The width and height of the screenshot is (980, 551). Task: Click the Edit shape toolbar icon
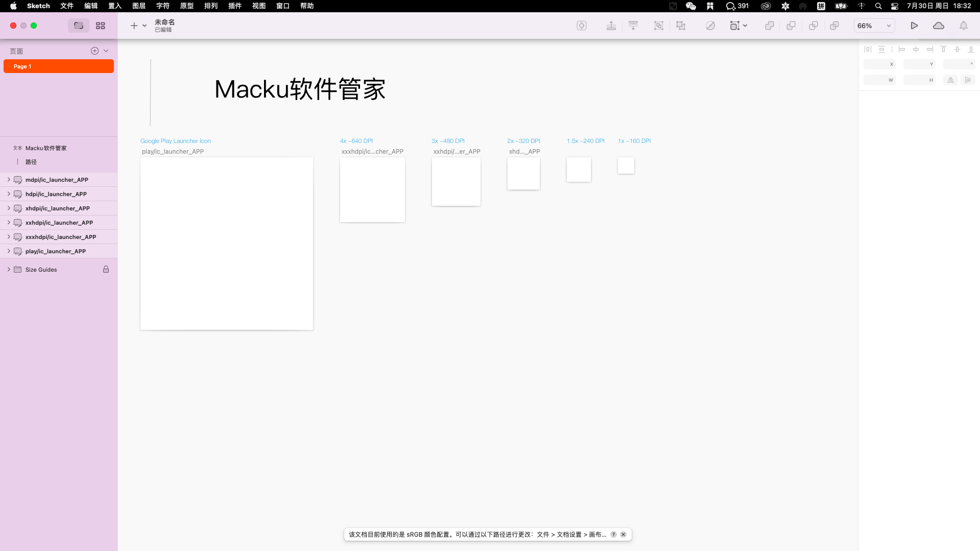pyautogui.click(x=710, y=26)
